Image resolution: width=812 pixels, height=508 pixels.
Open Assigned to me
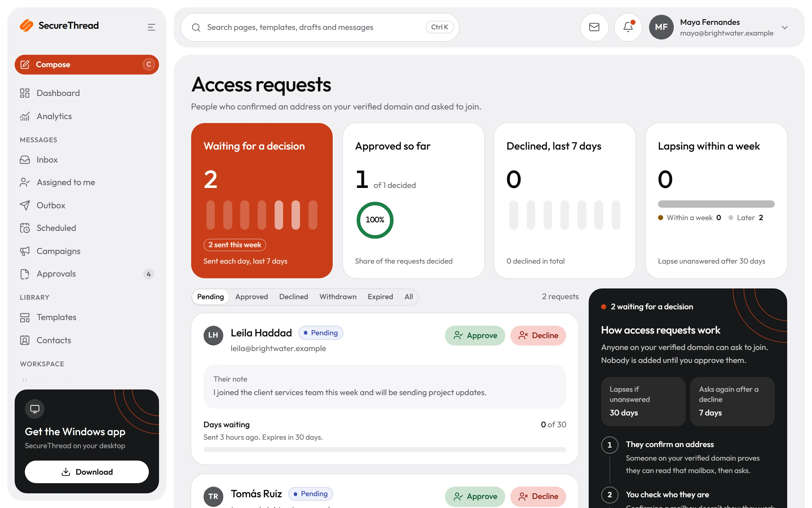tap(87, 182)
